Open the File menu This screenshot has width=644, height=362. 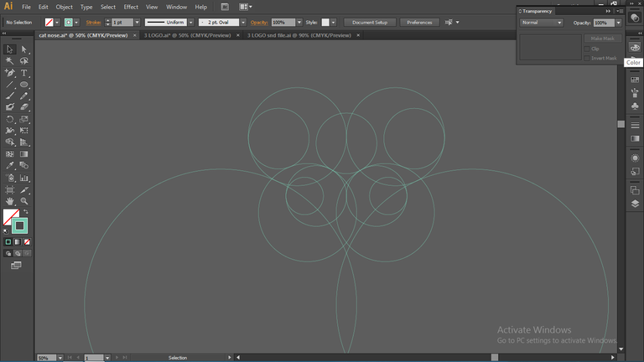point(26,7)
